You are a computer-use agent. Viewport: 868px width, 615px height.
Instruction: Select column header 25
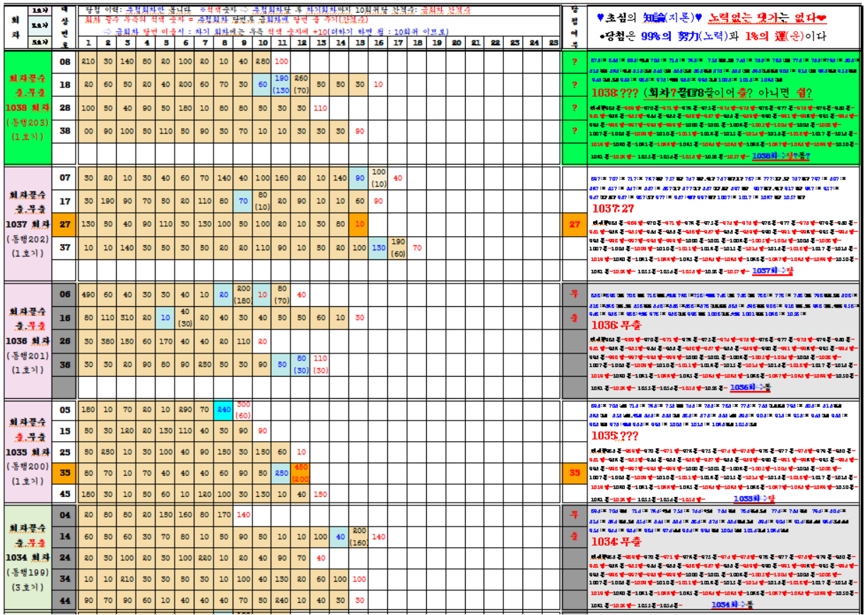click(x=553, y=43)
